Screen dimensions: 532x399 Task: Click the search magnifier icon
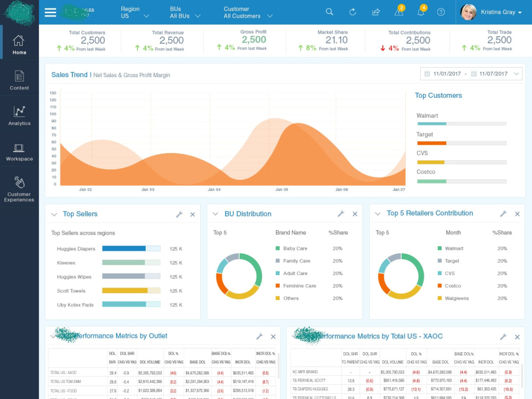(329, 12)
